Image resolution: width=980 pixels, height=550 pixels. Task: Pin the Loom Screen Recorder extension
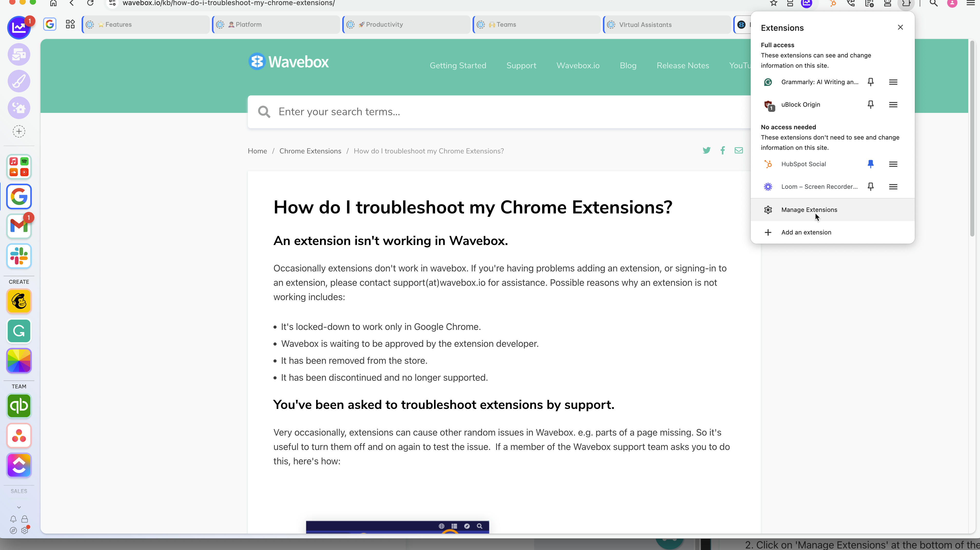pos(870,186)
